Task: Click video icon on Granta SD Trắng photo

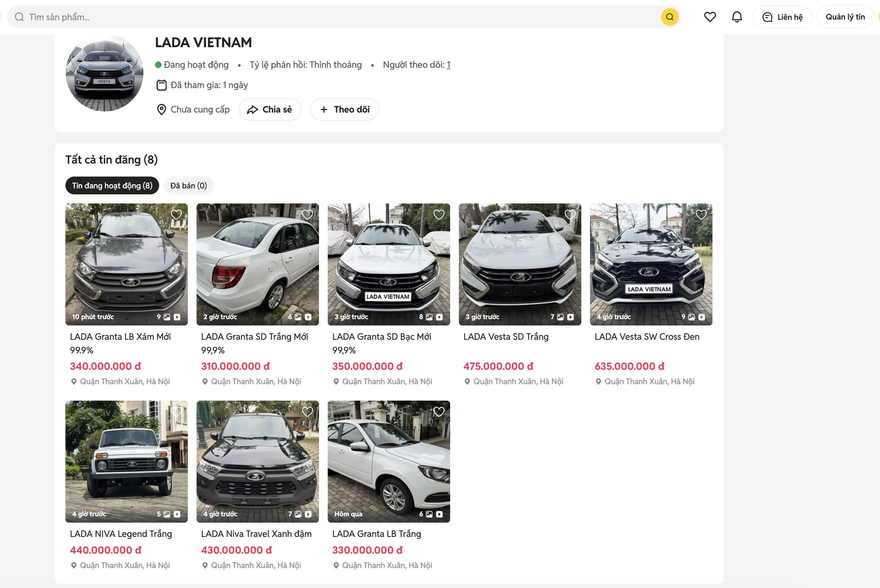Action: (308, 317)
